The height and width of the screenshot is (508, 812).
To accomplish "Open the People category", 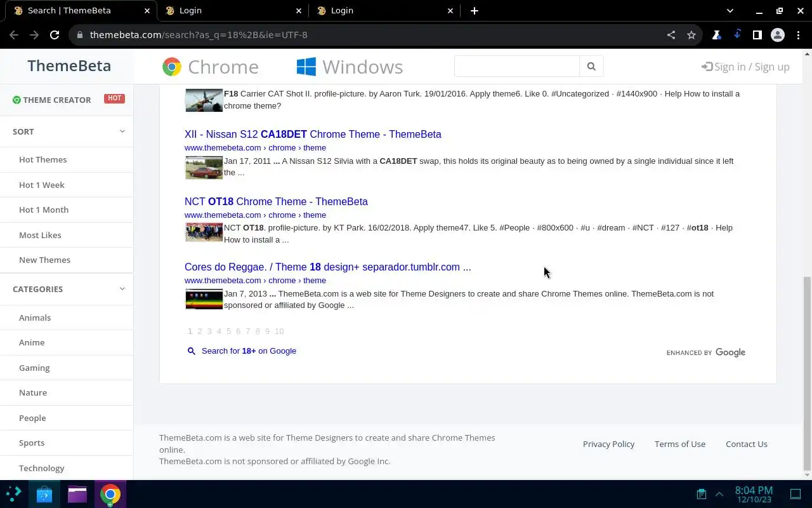I will pyautogui.click(x=32, y=418).
